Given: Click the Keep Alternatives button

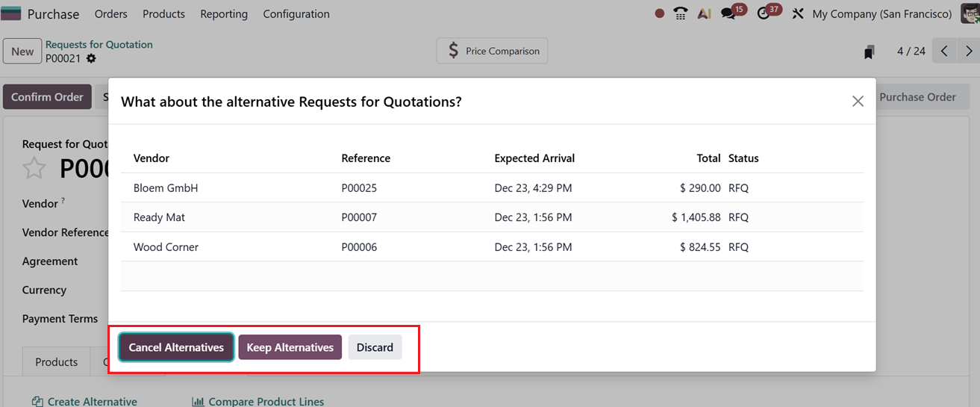Looking at the screenshot, I should 290,347.
